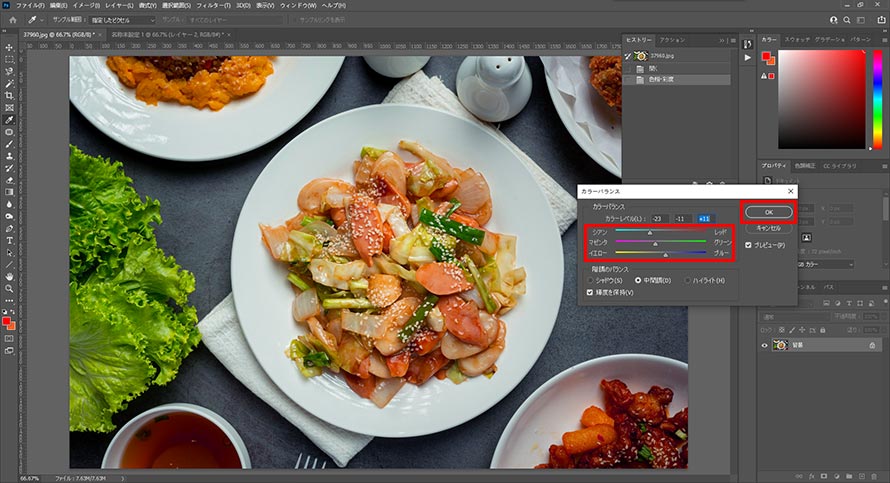This screenshot has width=890, height=483.
Task: Click the share icon at top right
Action: [881, 20]
